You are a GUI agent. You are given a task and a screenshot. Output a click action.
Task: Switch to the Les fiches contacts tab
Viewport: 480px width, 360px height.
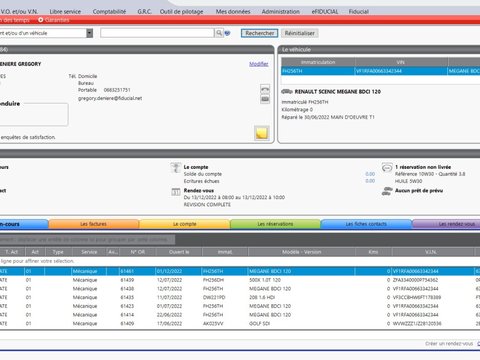(x=366, y=224)
